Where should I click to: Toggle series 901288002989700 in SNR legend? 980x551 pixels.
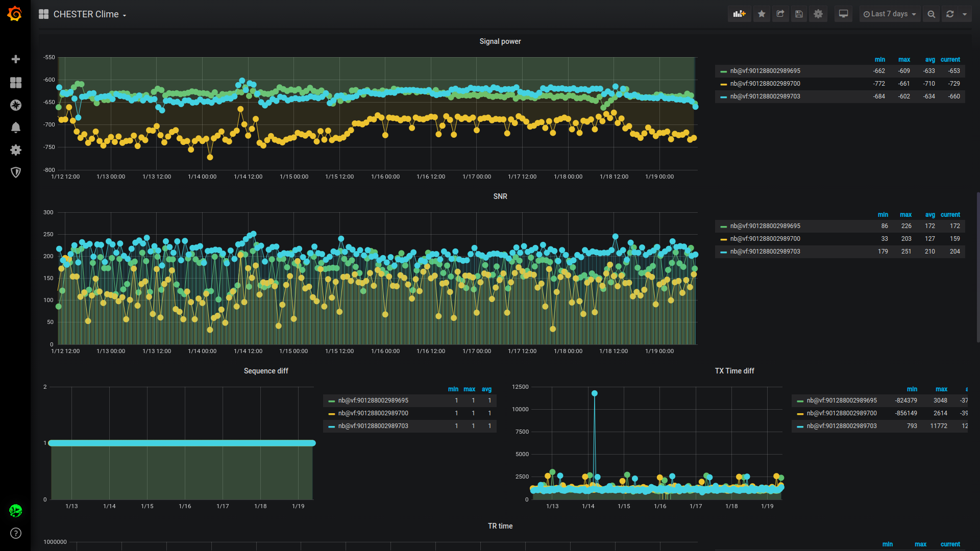pyautogui.click(x=765, y=239)
